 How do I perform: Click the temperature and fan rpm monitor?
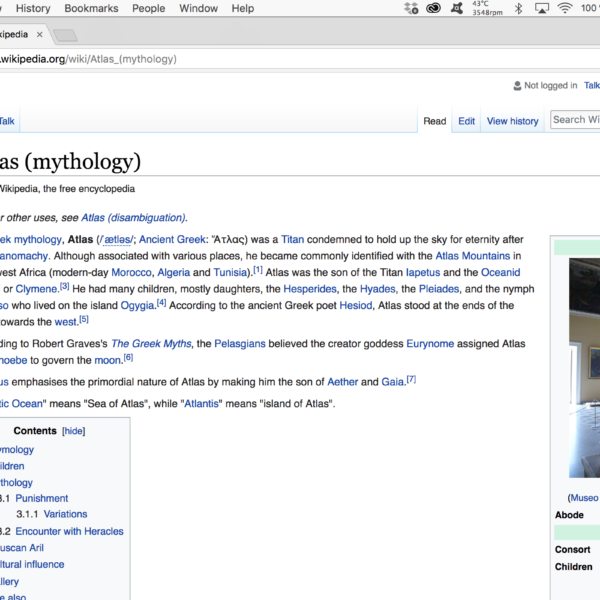487,8
